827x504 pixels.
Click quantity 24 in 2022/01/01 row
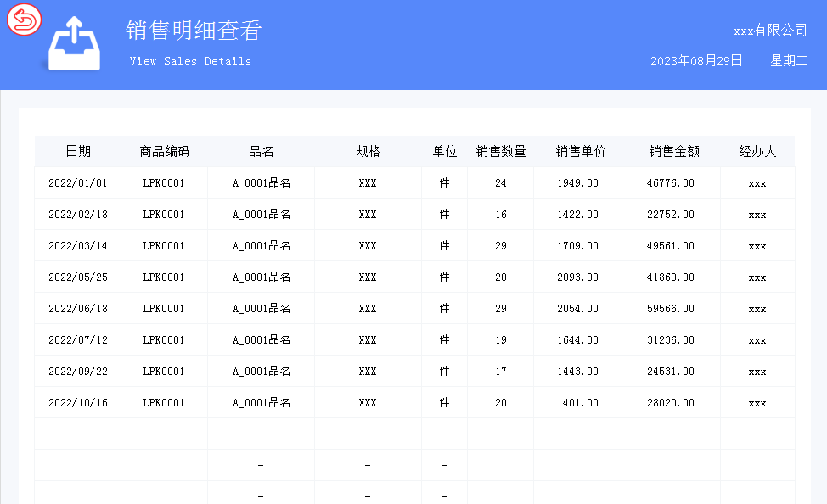[500, 183]
